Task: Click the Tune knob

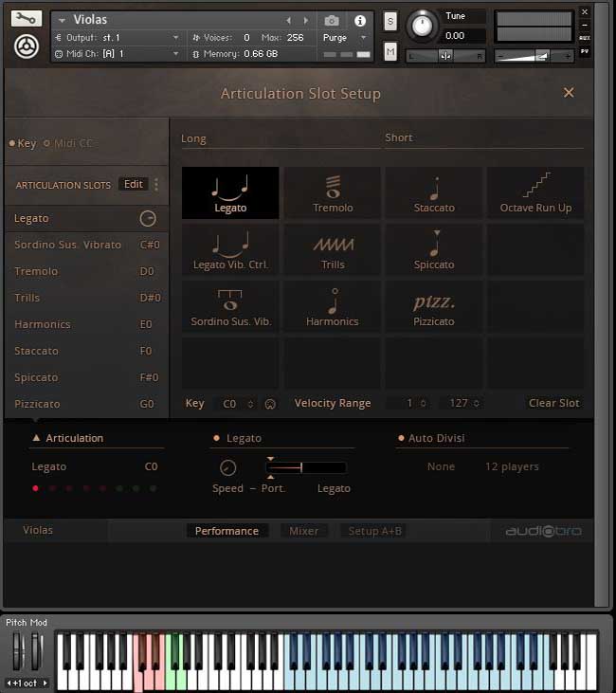Action: coord(422,26)
